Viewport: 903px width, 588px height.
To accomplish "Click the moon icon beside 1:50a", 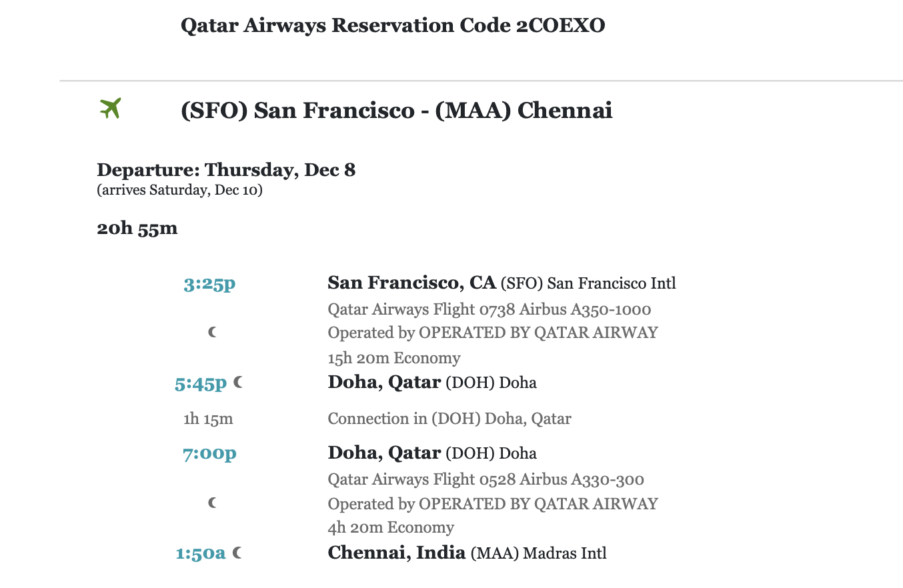I will coord(237,553).
